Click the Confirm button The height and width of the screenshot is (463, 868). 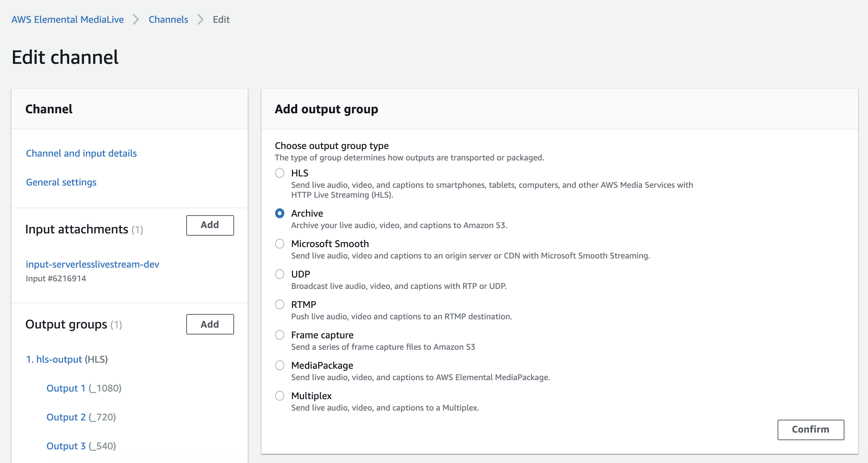point(810,430)
